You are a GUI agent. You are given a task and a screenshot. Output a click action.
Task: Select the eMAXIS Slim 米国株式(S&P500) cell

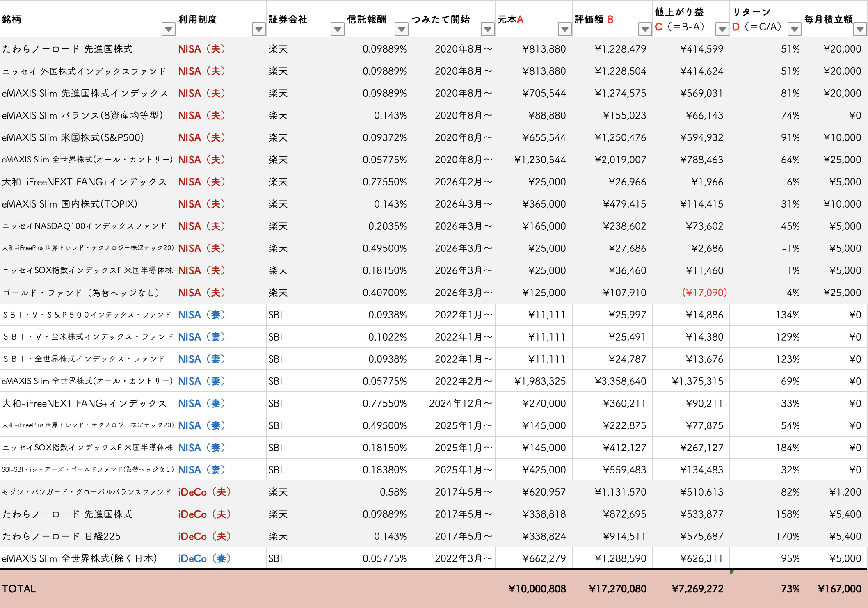point(88,137)
